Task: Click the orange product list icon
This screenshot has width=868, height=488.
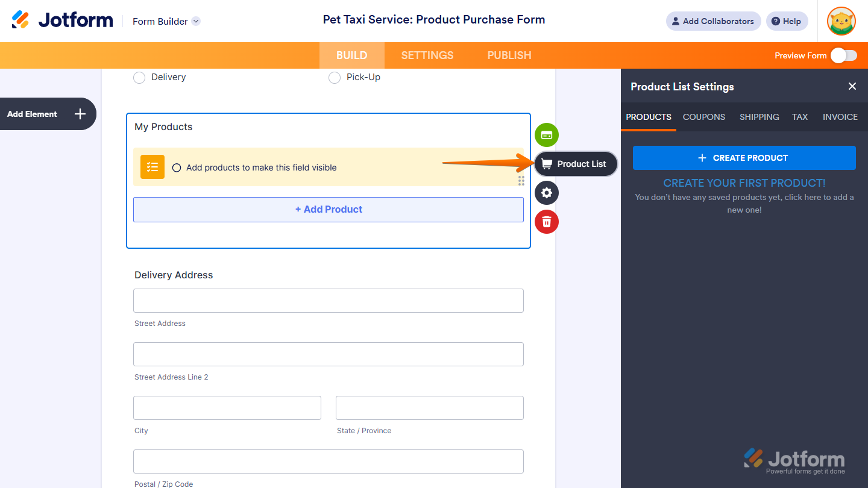Action: click(x=153, y=167)
